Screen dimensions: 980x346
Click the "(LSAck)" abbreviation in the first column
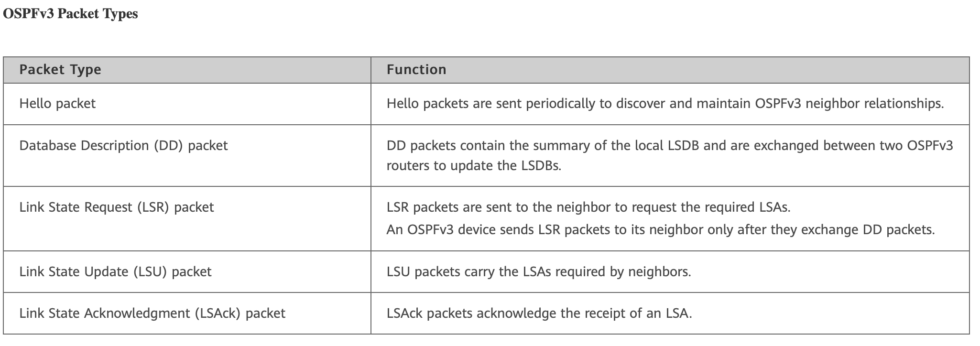(217, 313)
